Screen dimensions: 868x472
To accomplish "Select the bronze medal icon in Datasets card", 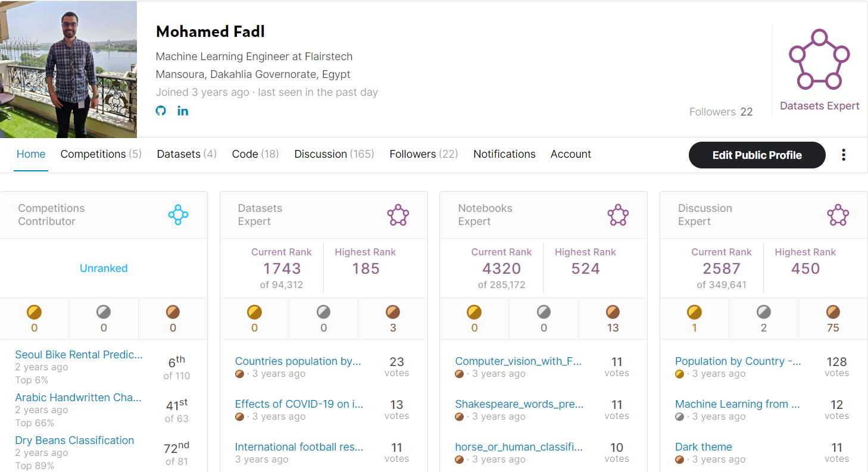I will click(x=392, y=311).
